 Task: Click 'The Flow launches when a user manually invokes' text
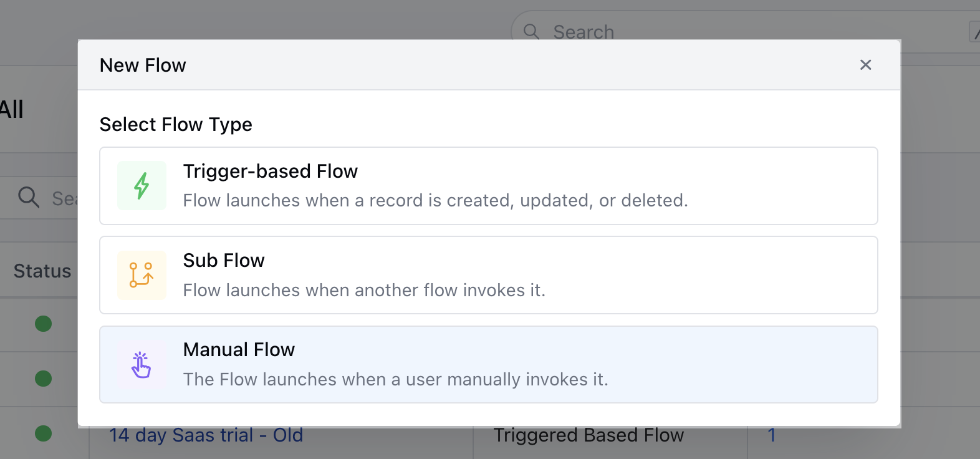click(x=396, y=379)
